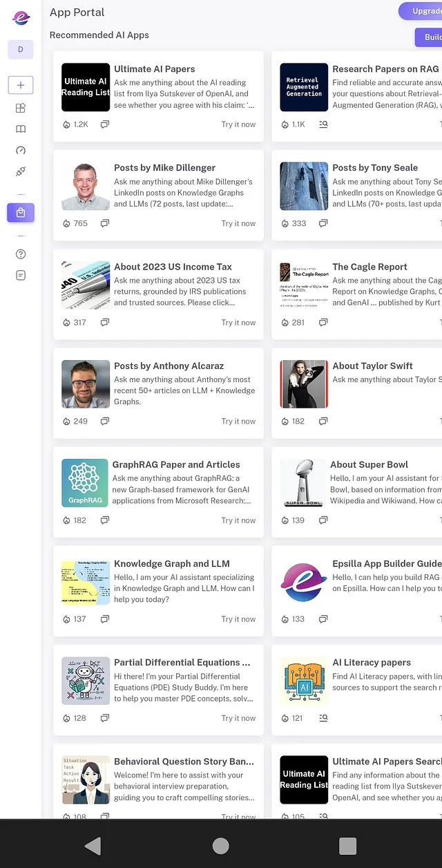
Task: Click Try it now for Knowledge Graph and LLM
Action: [238, 619]
